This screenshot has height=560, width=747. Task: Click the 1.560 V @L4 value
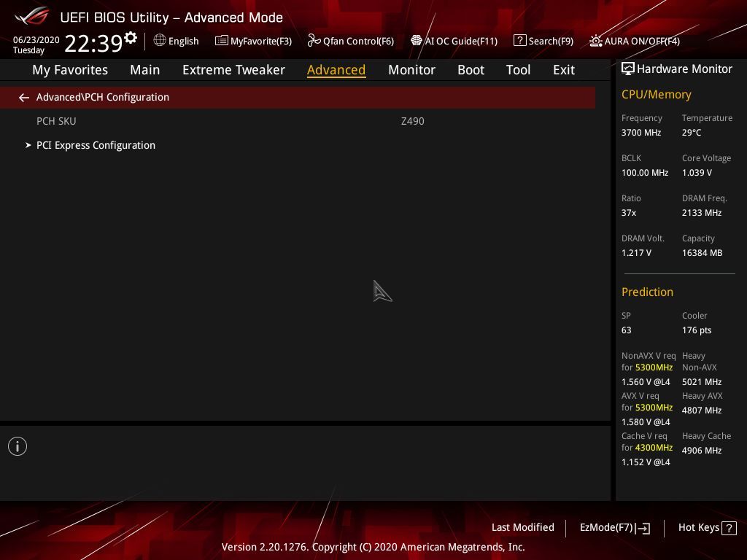(646, 382)
